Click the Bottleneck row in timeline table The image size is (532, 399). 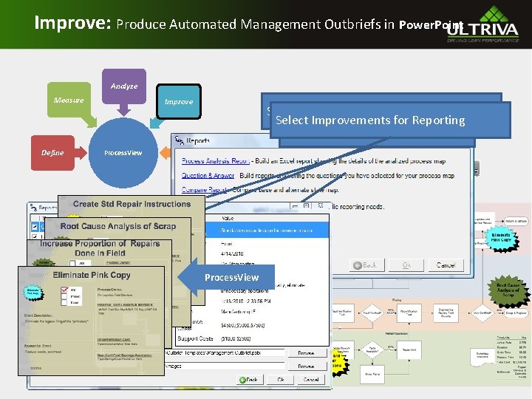(x=511, y=371)
